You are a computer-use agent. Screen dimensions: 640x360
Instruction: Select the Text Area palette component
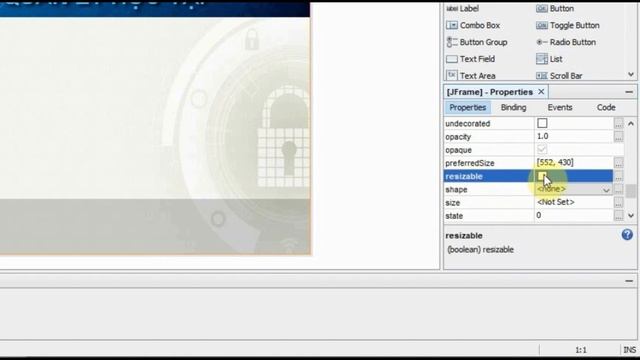[471, 76]
